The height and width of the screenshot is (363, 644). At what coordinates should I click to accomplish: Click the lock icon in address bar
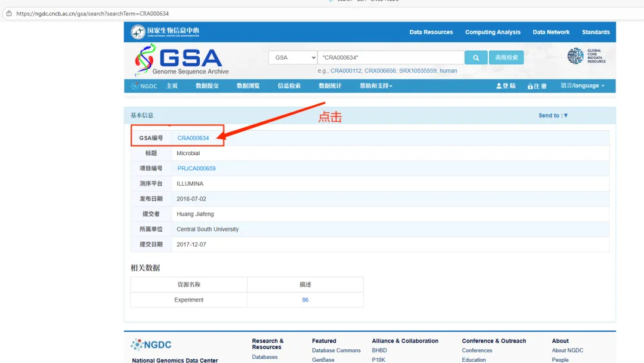(x=9, y=14)
